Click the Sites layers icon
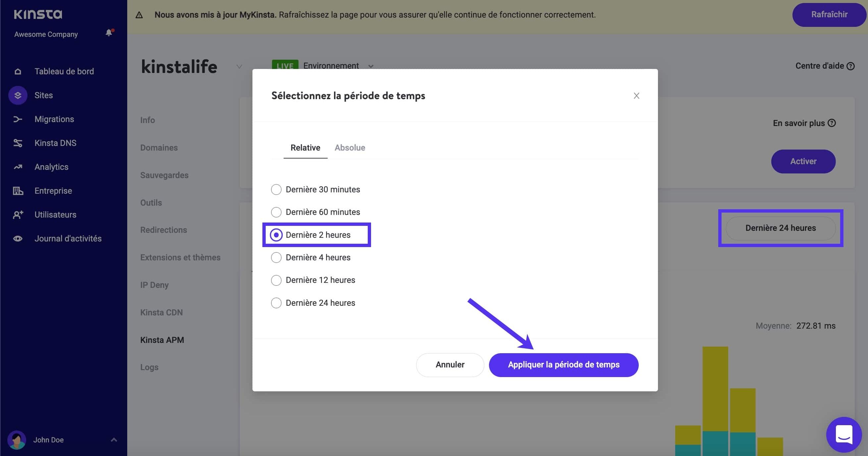The width and height of the screenshot is (868, 456). pos(18,96)
